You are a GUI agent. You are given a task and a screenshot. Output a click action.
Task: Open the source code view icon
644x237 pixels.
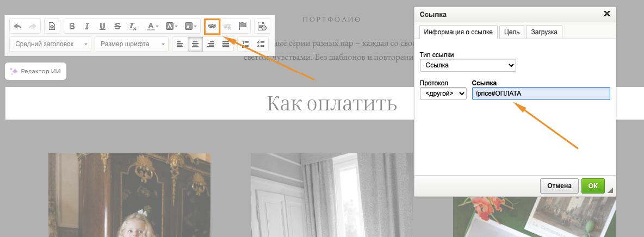(52, 26)
